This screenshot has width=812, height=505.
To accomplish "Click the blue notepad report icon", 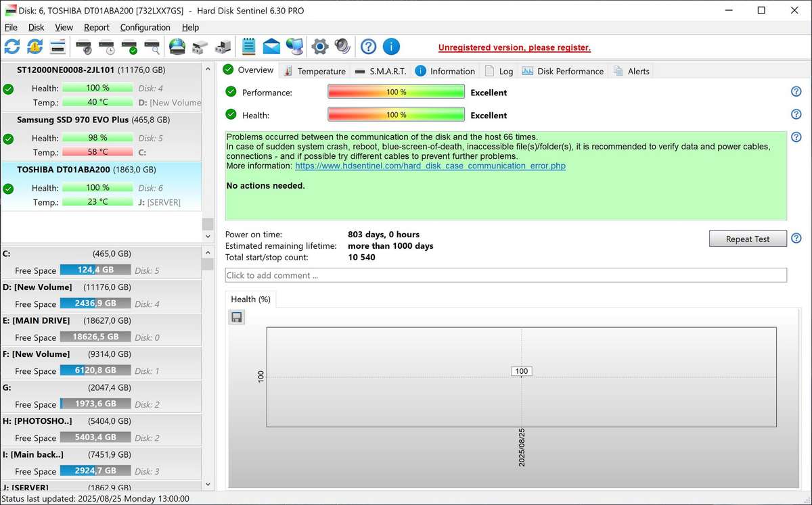I will click(x=248, y=47).
